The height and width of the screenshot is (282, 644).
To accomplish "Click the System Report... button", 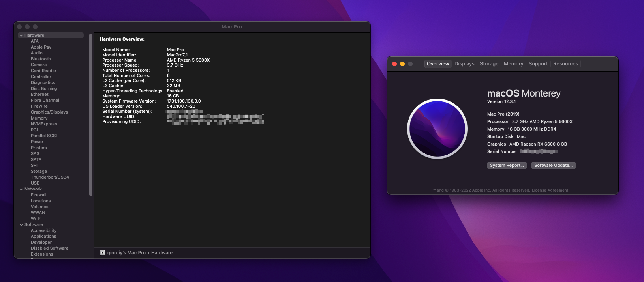I will (507, 166).
